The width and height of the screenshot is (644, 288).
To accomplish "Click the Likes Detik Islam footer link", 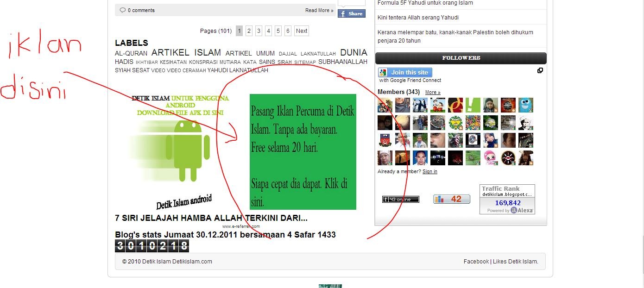I will (x=515, y=262).
